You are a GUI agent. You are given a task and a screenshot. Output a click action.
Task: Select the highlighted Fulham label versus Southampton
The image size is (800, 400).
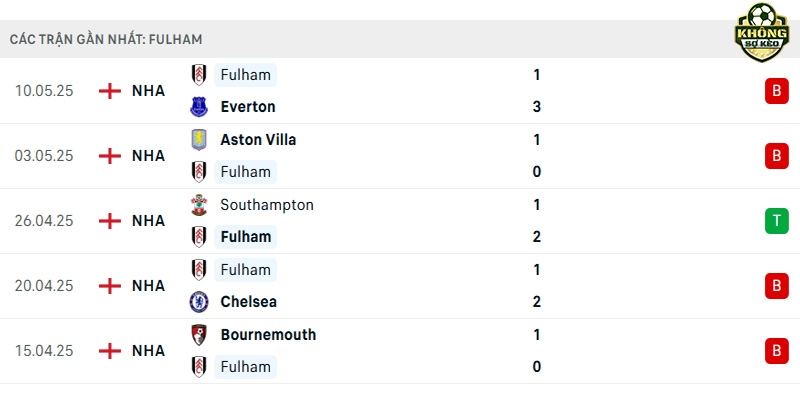[245, 237]
